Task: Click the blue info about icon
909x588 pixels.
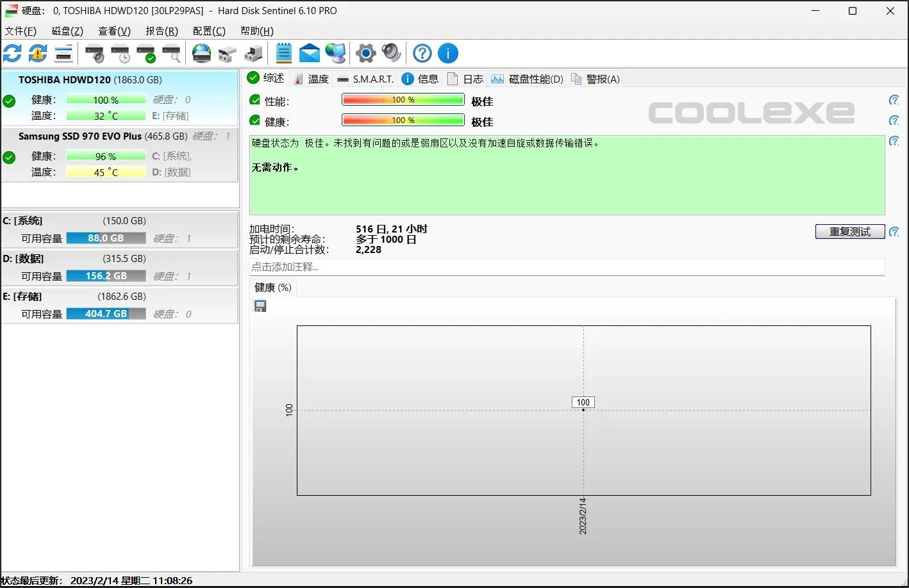Action: click(448, 53)
